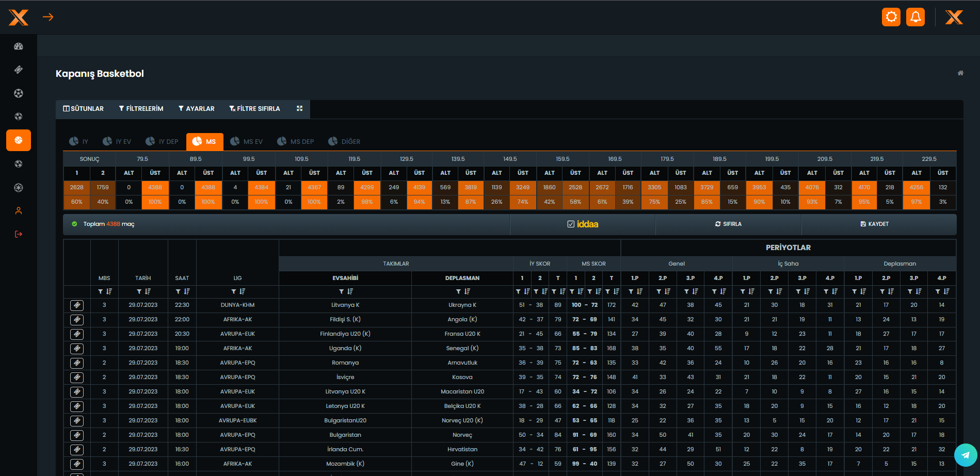Screen dimensions: 980x476
Task: Switch to the IY DEP tab
Action: click(x=162, y=142)
